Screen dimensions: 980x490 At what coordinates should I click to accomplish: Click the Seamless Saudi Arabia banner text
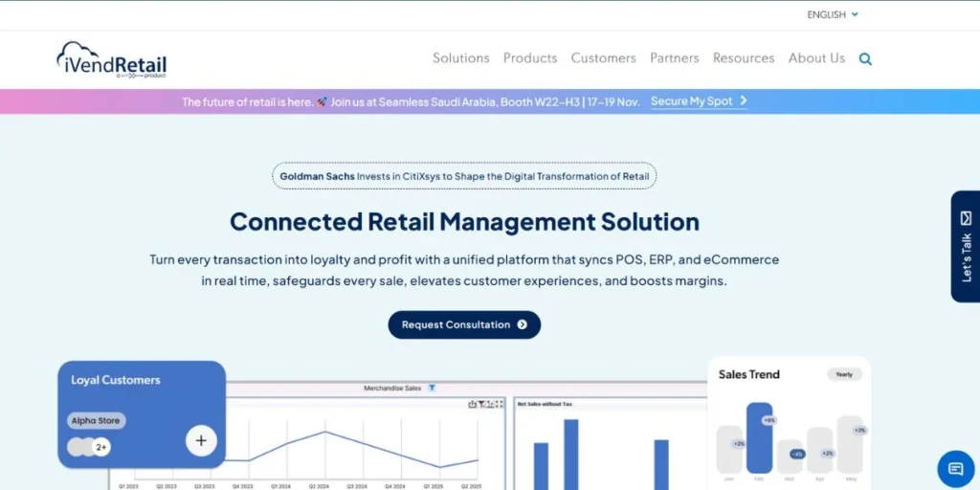click(x=412, y=101)
